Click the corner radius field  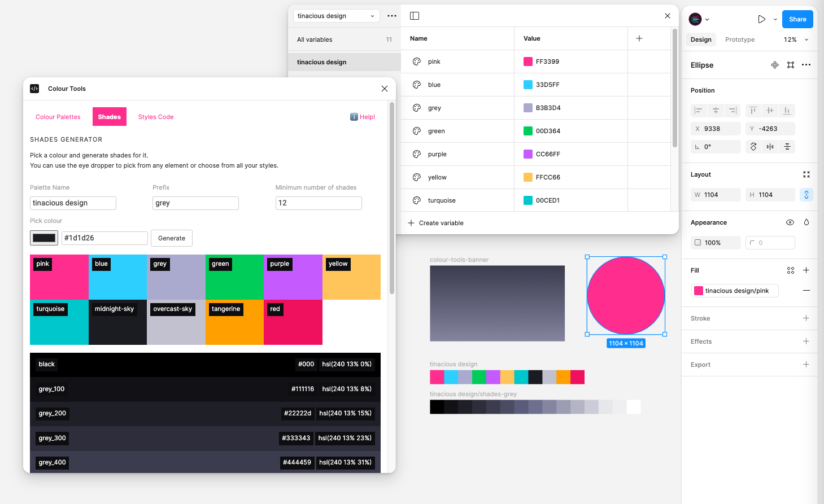coord(770,243)
